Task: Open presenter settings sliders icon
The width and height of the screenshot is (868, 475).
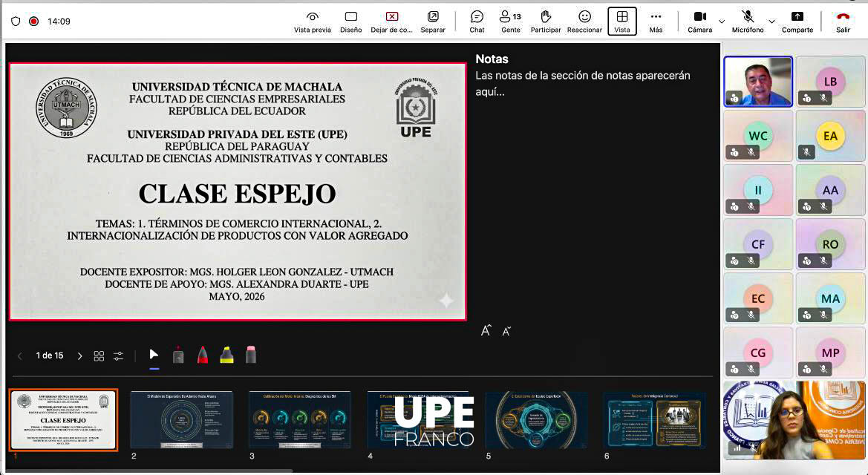Action: 119,356
